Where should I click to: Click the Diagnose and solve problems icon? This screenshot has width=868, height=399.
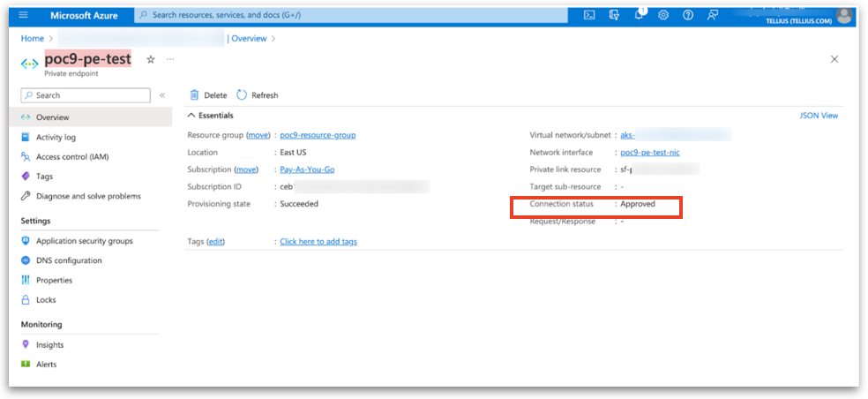(25, 196)
